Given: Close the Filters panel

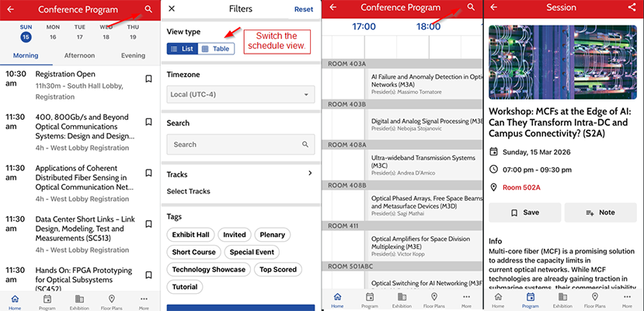Looking at the screenshot, I should coord(172,9).
